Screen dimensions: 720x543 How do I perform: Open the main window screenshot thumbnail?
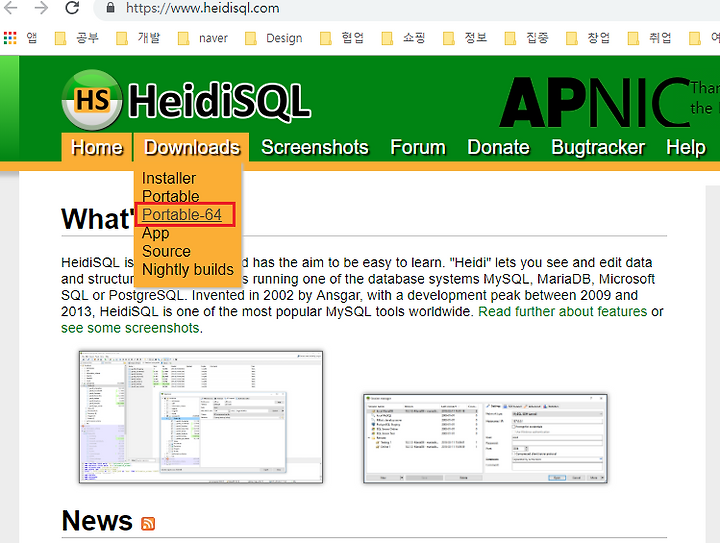click(201, 417)
